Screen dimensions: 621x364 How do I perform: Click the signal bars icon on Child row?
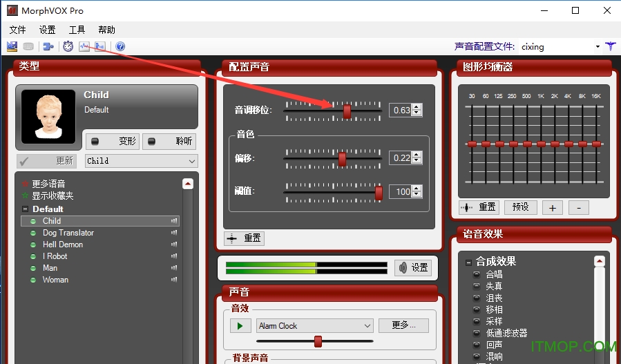click(174, 220)
